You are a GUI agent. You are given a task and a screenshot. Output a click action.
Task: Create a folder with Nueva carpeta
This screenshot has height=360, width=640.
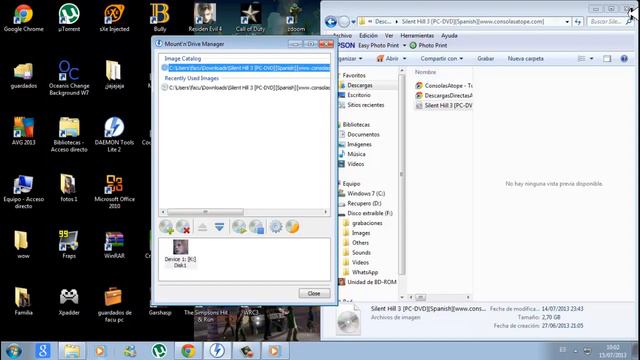(x=525, y=59)
